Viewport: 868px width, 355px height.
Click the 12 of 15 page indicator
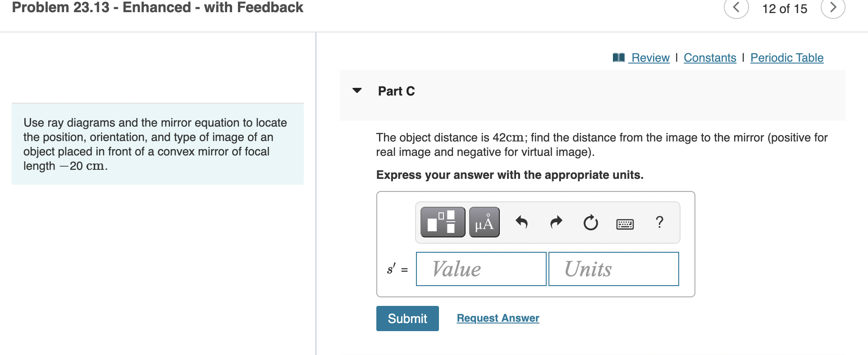click(785, 9)
